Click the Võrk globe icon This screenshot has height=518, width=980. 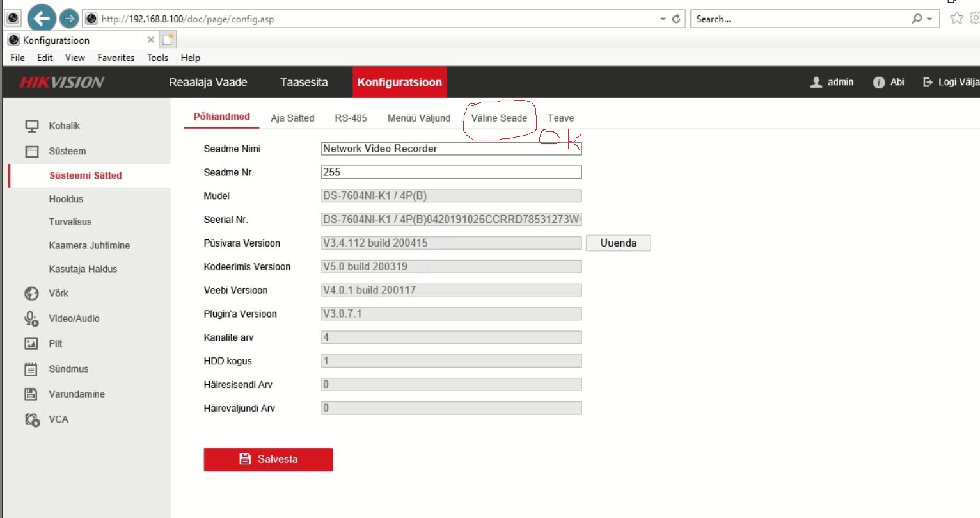point(31,293)
